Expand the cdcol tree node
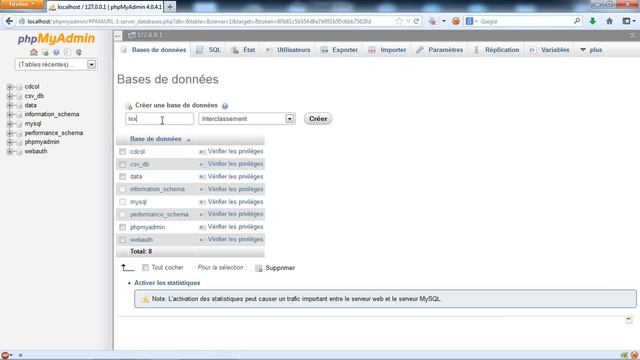 tap(10, 87)
